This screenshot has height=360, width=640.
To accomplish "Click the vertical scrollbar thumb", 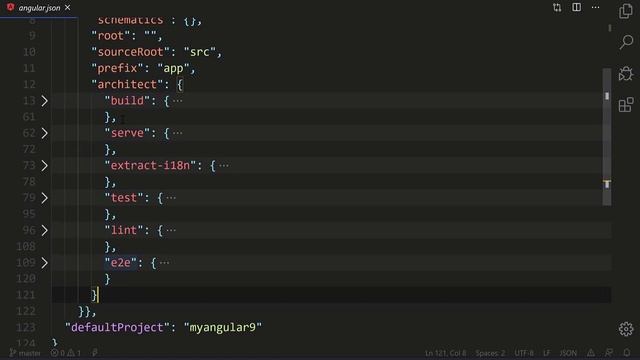I will click(x=607, y=137).
